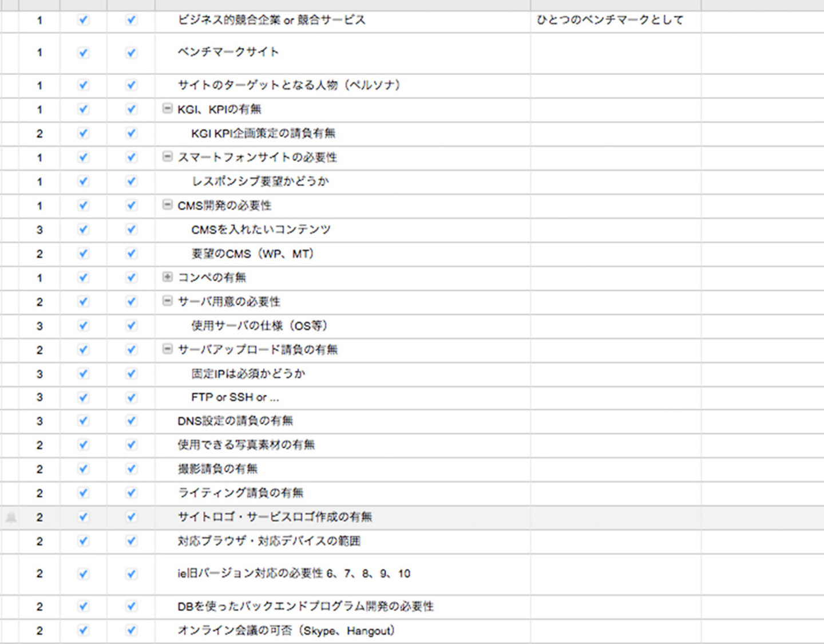Toggle second checkbox in ライティング請負の有無 row

[132, 493]
